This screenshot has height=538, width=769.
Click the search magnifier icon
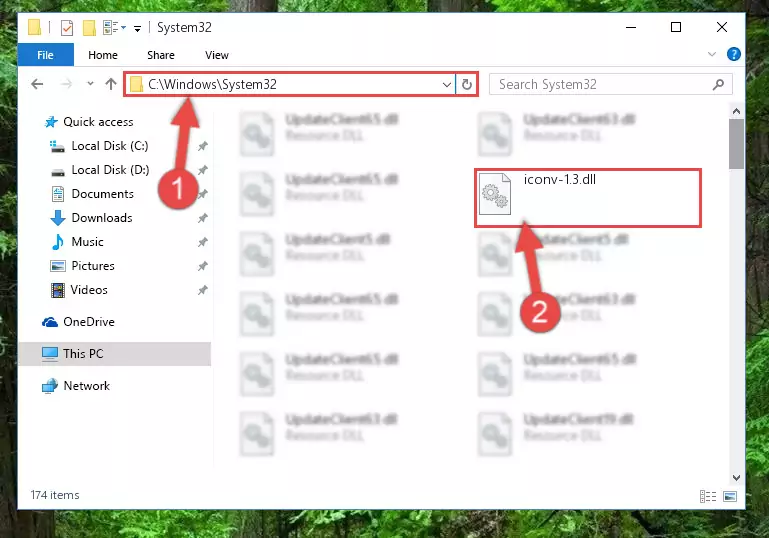coord(718,84)
